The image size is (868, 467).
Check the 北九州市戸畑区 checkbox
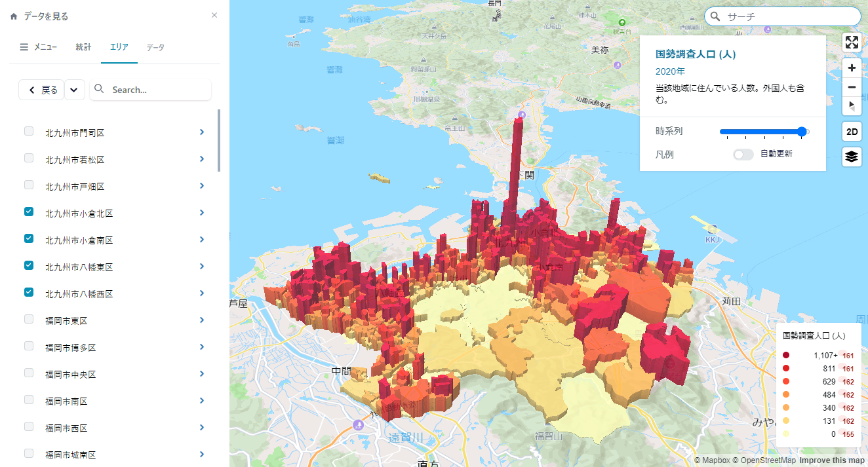(x=29, y=185)
